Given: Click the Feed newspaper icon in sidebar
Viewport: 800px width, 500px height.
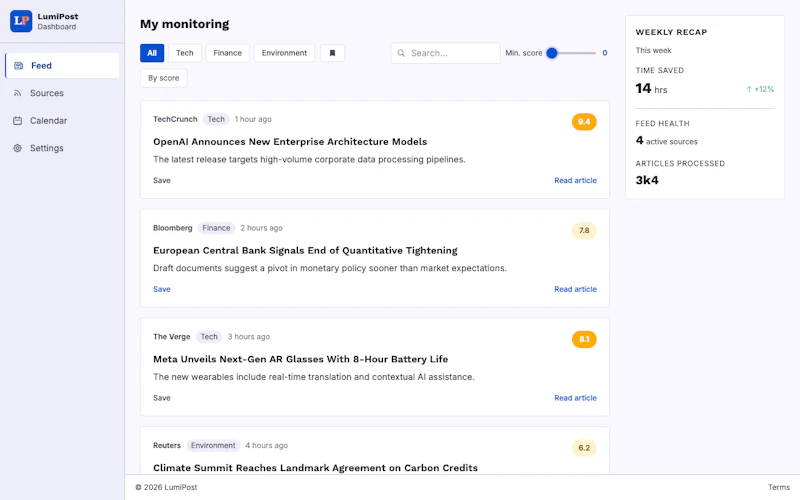Looking at the screenshot, I should (x=18, y=65).
